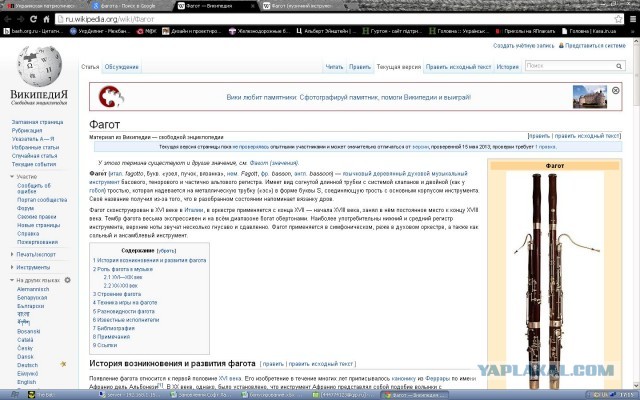Select the Текущая версия tab
The height and width of the screenshot is (400, 640).
coord(399,67)
